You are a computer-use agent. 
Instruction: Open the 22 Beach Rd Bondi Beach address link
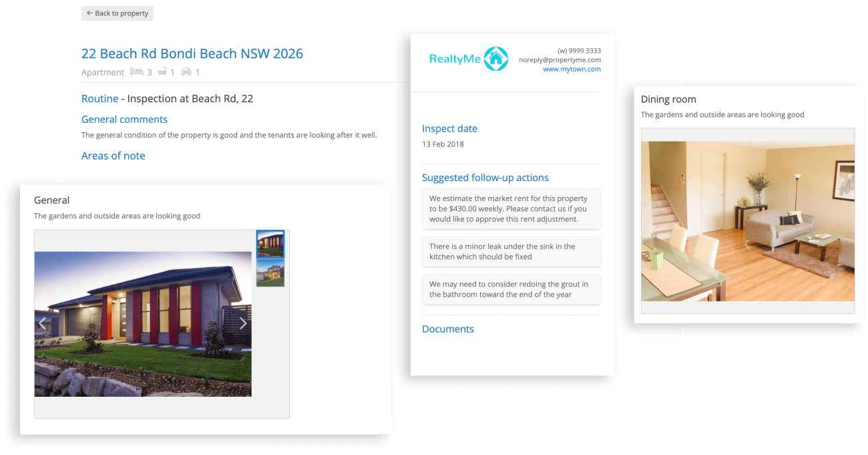[192, 53]
